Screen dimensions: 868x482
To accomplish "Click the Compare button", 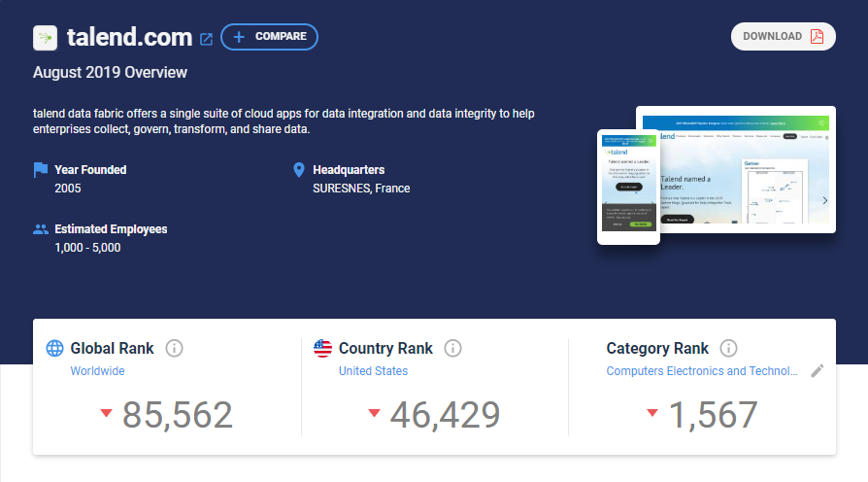I will [269, 37].
